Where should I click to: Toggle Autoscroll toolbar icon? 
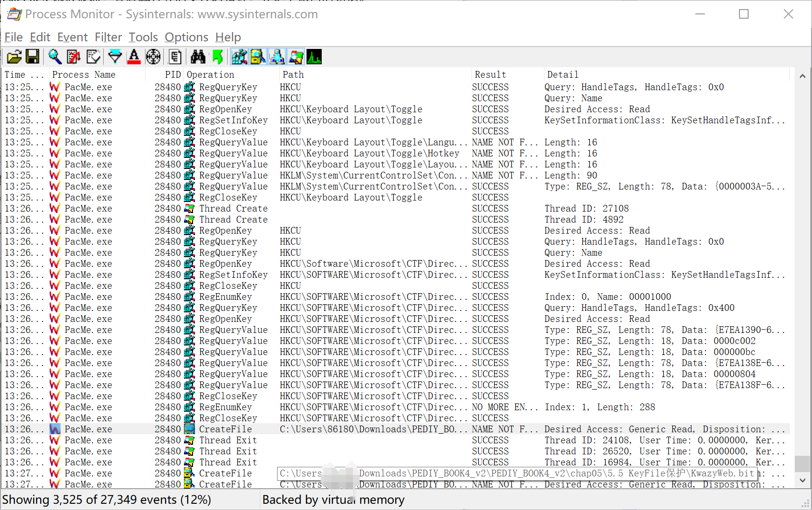click(x=73, y=57)
